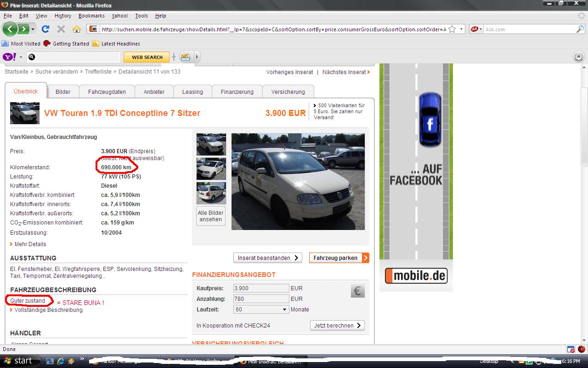Screen dimensions: 588x368
Task: Click the bookmark star in address bar
Action: click(x=452, y=29)
